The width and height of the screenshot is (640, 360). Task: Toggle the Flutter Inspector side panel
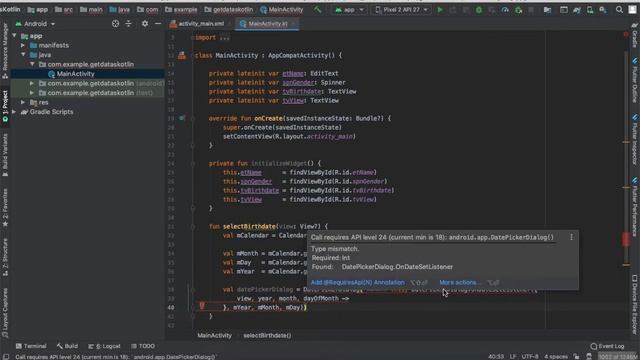[635, 140]
